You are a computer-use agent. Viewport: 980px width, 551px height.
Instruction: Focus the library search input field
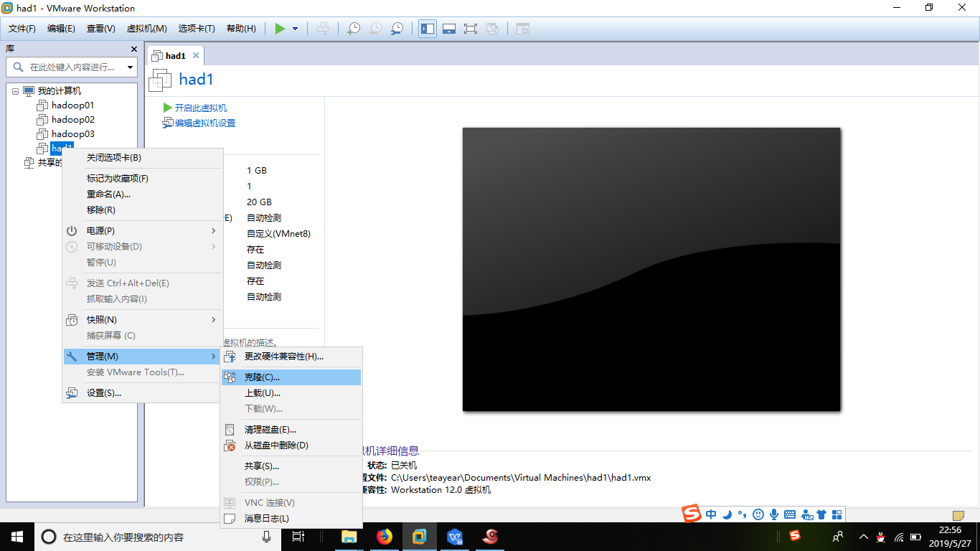coord(72,67)
